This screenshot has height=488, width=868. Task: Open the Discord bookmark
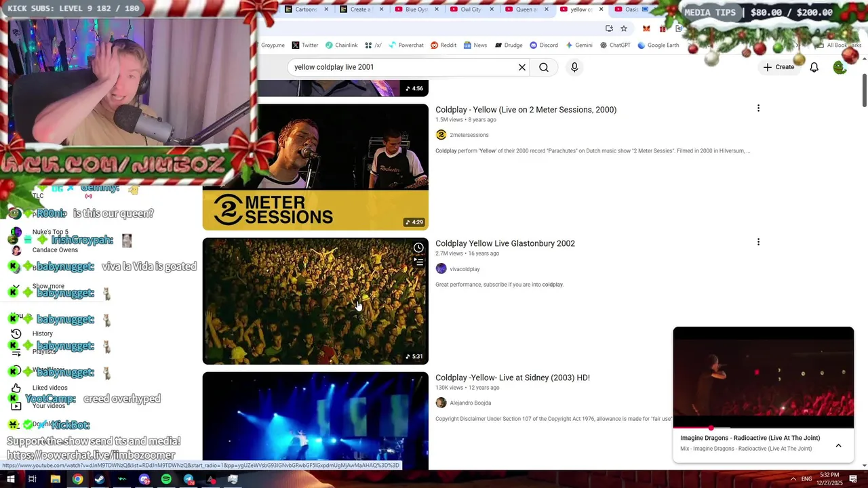(544, 45)
